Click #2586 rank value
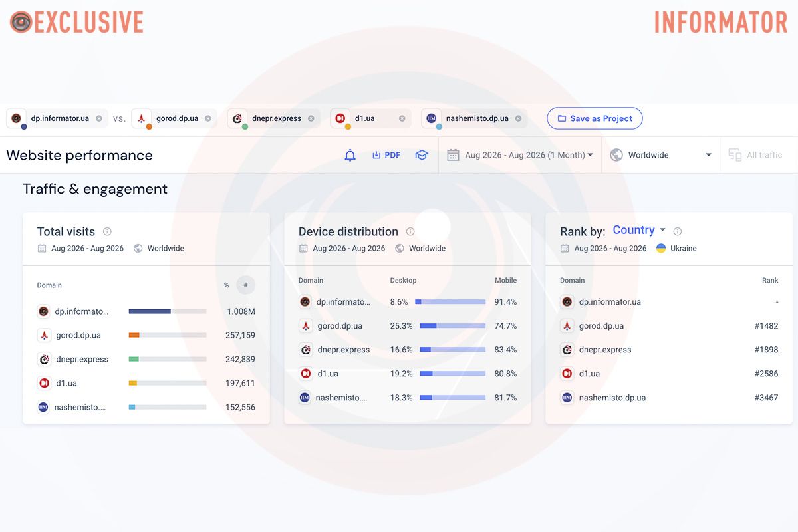The image size is (798, 532). click(766, 374)
